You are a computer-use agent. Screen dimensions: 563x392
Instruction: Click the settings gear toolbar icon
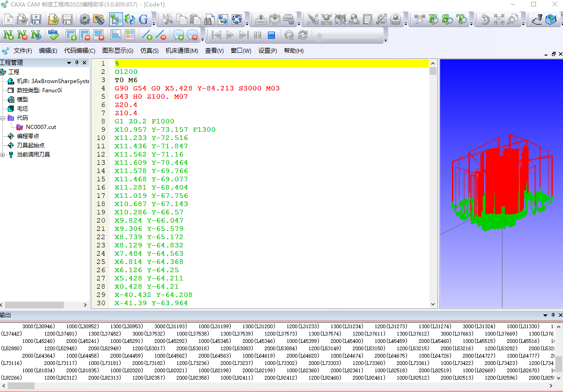84,19
